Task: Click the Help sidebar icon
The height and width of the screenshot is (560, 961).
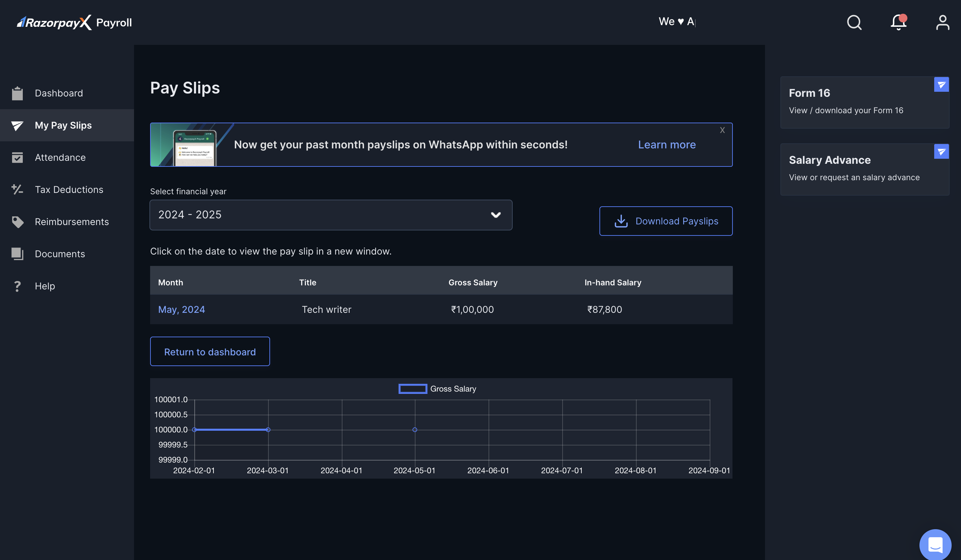Action: point(17,285)
